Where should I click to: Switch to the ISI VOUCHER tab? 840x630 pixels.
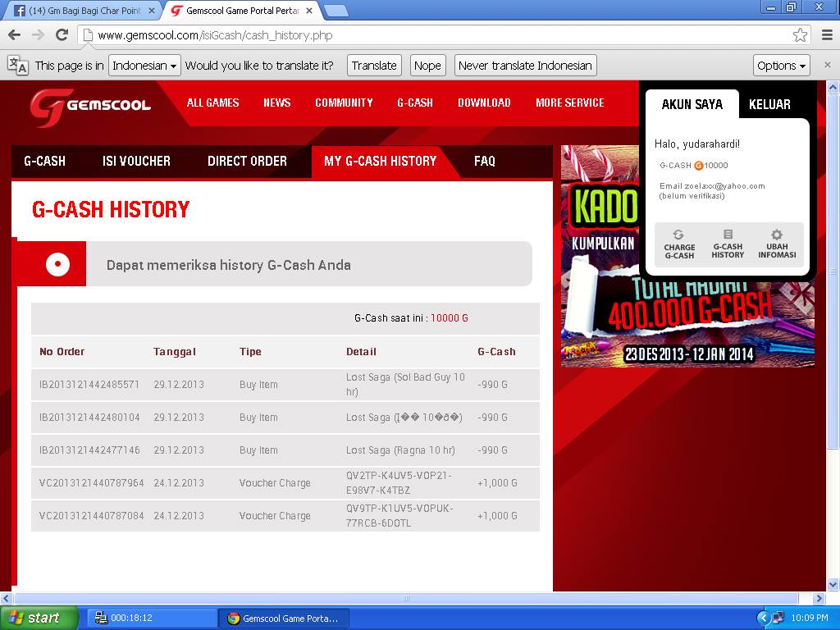pos(136,161)
